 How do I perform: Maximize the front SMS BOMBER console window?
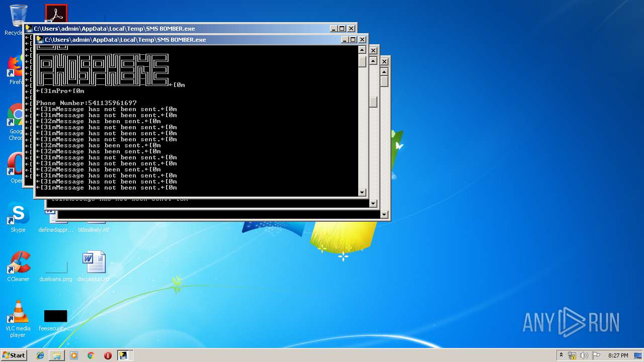click(353, 40)
